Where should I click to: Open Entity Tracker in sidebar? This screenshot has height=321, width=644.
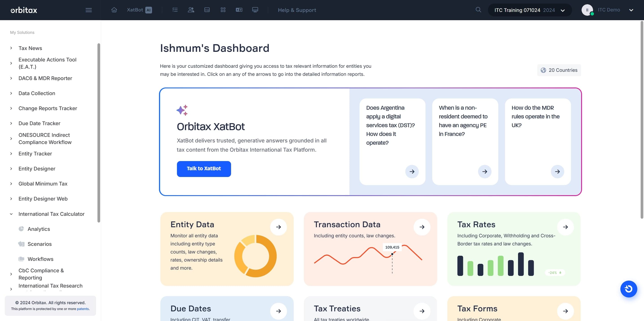point(35,153)
